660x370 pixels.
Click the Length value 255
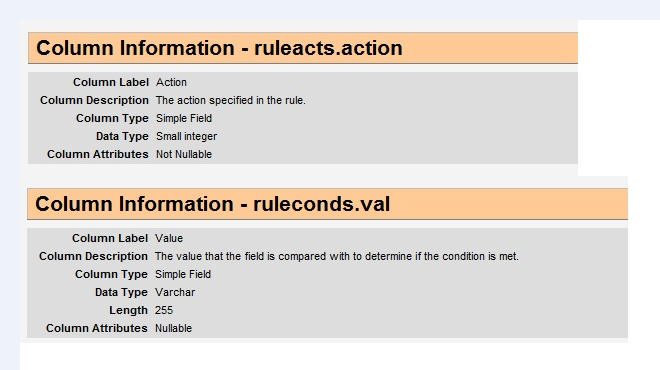[x=164, y=310]
